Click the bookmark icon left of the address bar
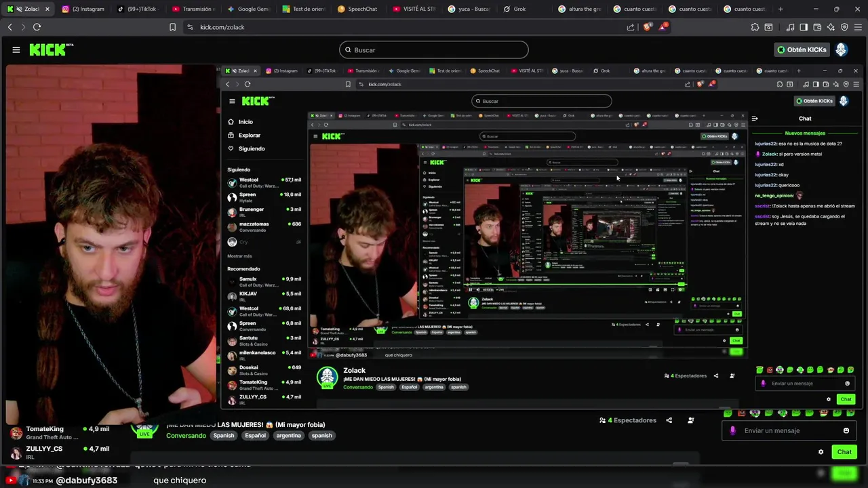 [172, 27]
